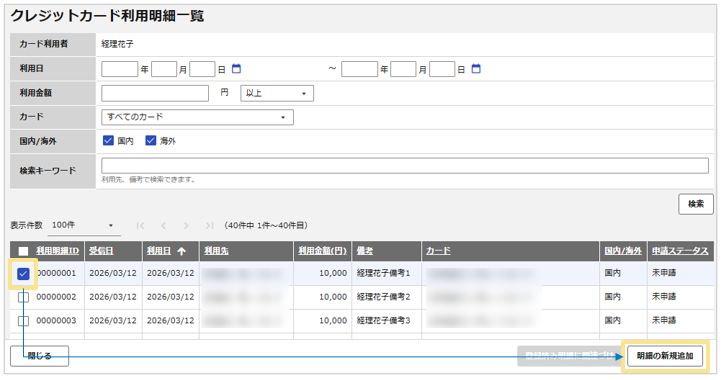The image size is (723, 380).
Task: Select ID cell 00000002
Action: (x=56, y=297)
